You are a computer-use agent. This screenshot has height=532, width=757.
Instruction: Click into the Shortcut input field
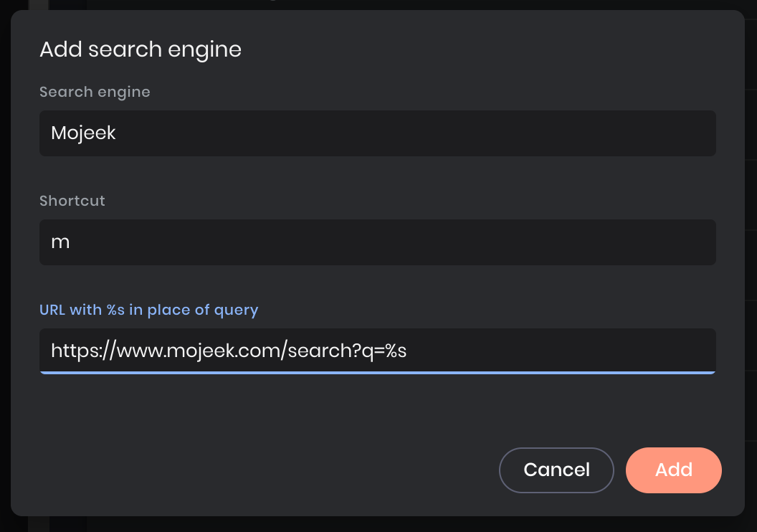tap(377, 242)
